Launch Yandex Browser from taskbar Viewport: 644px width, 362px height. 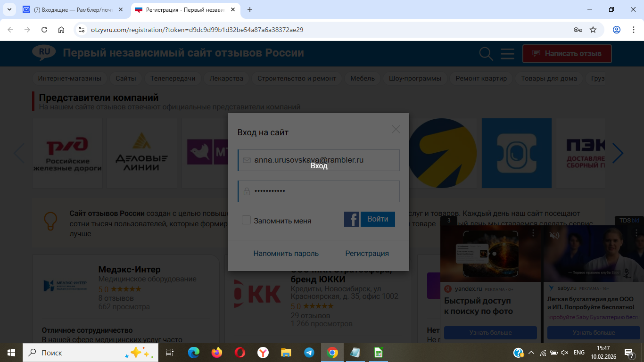click(263, 353)
